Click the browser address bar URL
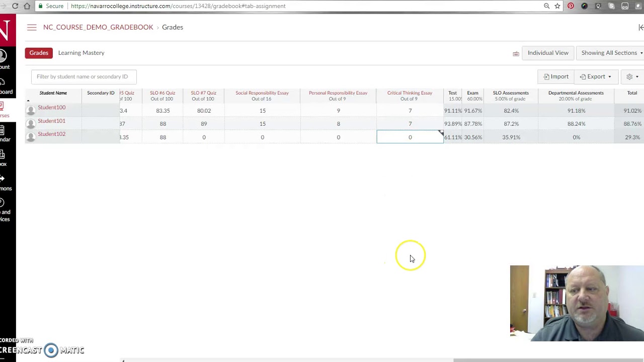 [178, 6]
